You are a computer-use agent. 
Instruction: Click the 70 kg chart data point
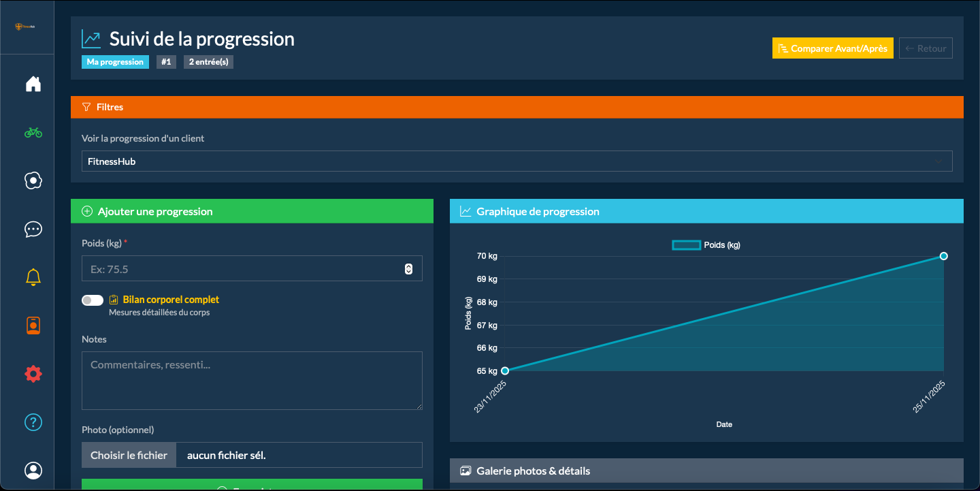pyautogui.click(x=943, y=256)
